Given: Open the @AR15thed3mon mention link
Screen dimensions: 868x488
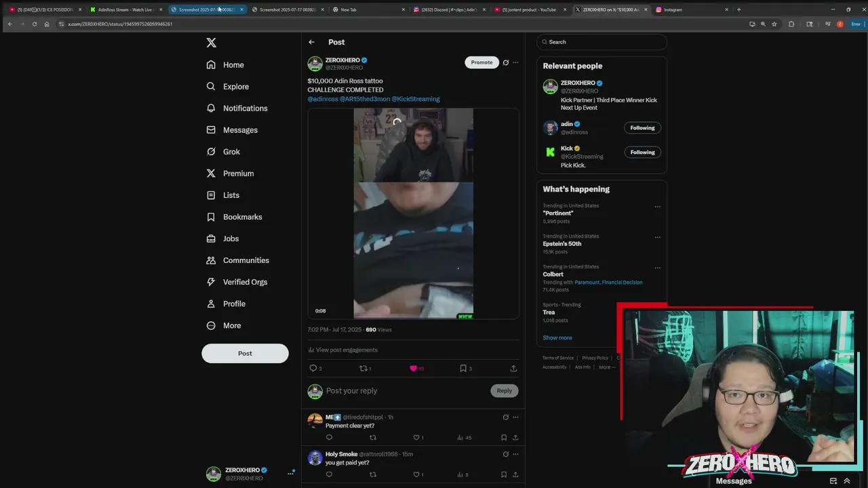Looking at the screenshot, I should pyautogui.click(x=365, y=99).
